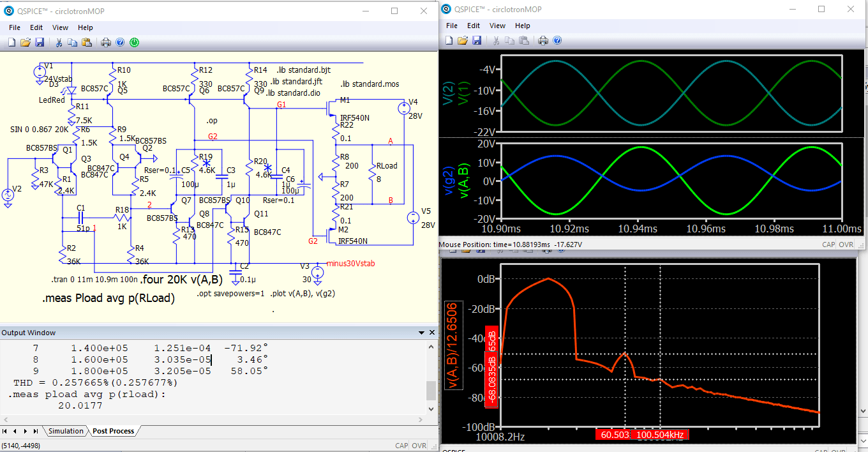Screen dimensions: 868x452
Task: Output Window scroll-up arrow
Action: [x=431, y=345]
